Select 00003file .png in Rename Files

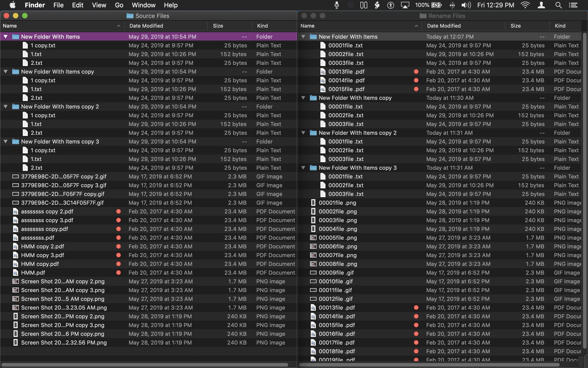tap(440, 220)
